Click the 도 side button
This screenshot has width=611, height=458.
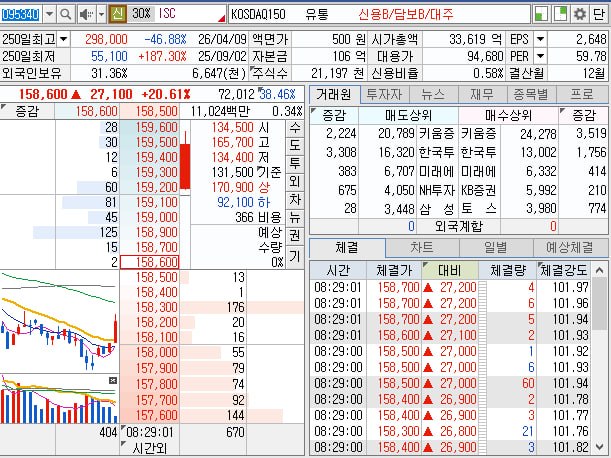coord(295,145)
